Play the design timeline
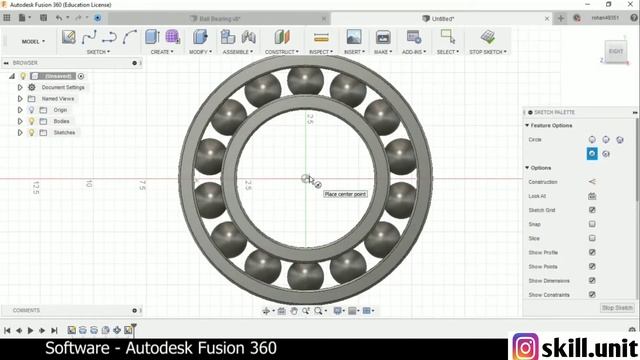The width and height of the screenshot is (640, 360). [30, 330]
